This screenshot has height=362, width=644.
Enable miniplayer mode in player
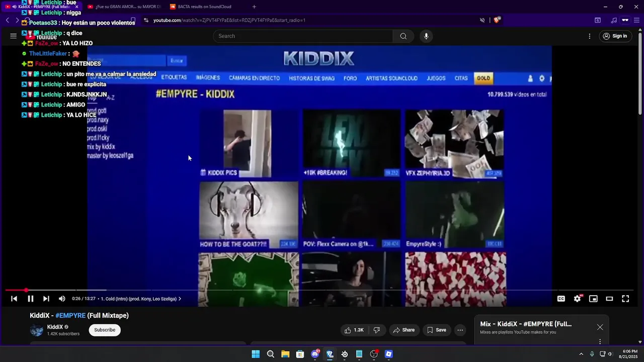pyautogui.click(x=593, y=299)
